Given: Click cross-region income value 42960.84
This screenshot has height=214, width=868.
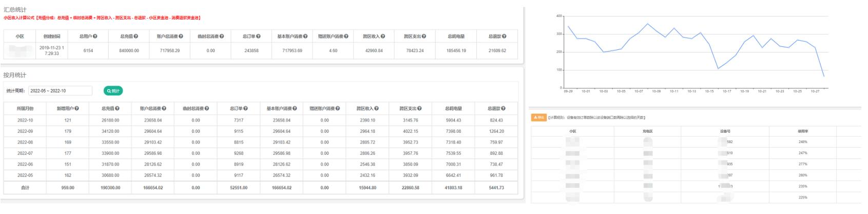Looking at the screenshot, I should click(x=374, y=50).
